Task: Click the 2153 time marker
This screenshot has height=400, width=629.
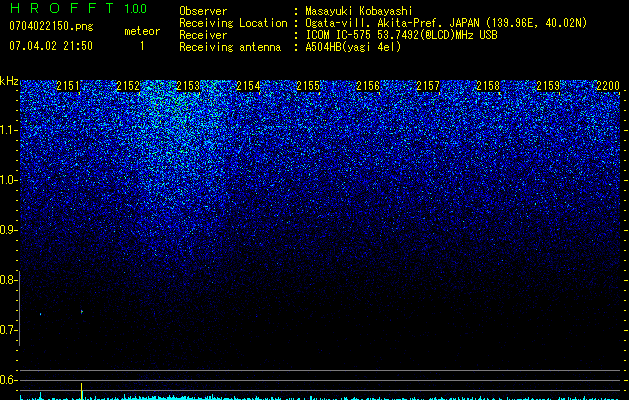Action: pyautogui.click(x=188, y=86)
